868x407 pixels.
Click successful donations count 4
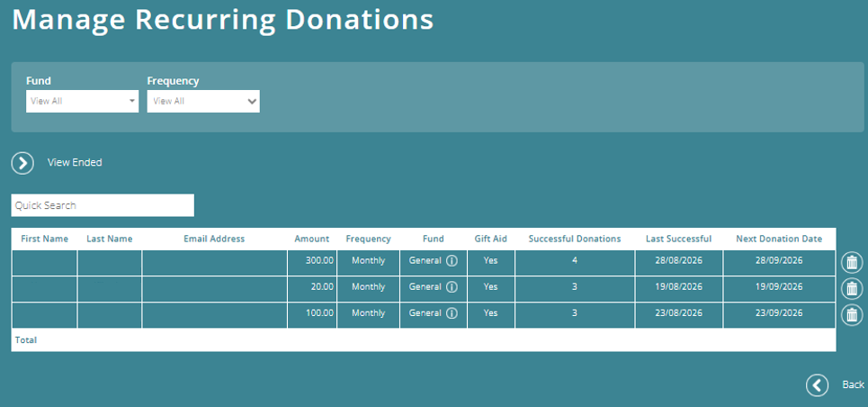coord(575,260)
